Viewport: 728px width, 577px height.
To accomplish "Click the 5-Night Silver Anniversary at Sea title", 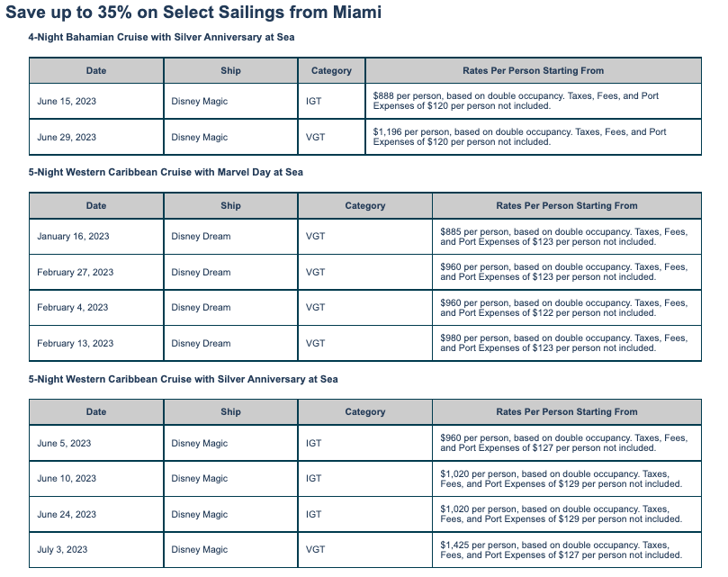I will pos(184,379).
